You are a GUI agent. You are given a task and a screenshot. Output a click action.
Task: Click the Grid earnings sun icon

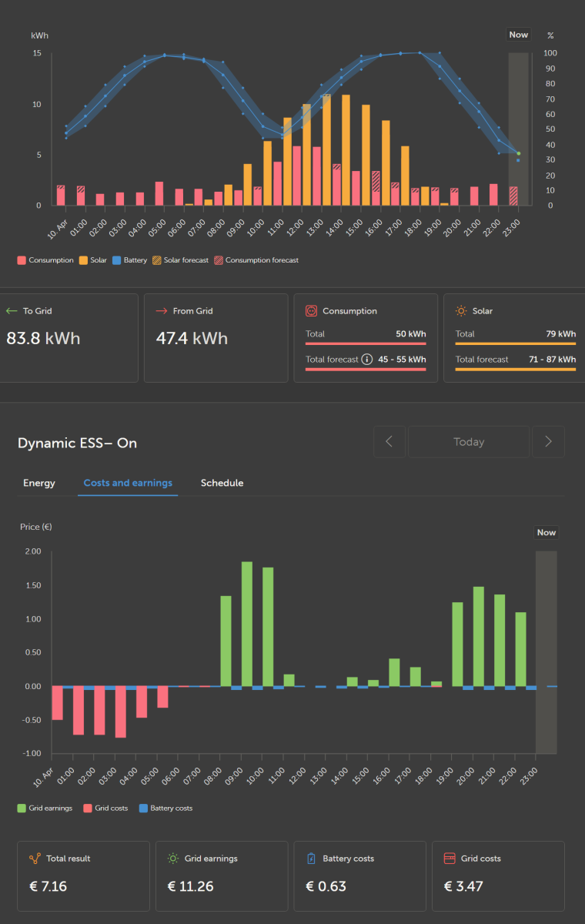(x=173, y=859)
